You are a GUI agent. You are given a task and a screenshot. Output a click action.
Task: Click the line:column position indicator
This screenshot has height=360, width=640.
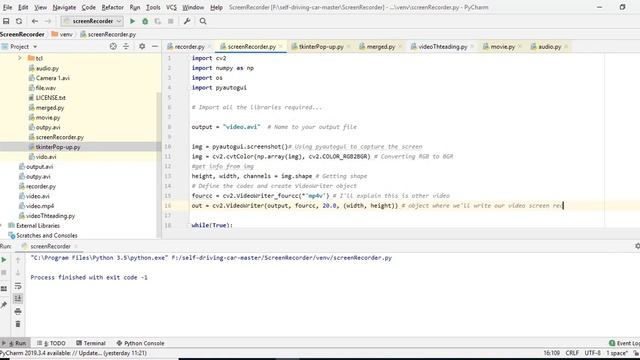coord(551,353)
